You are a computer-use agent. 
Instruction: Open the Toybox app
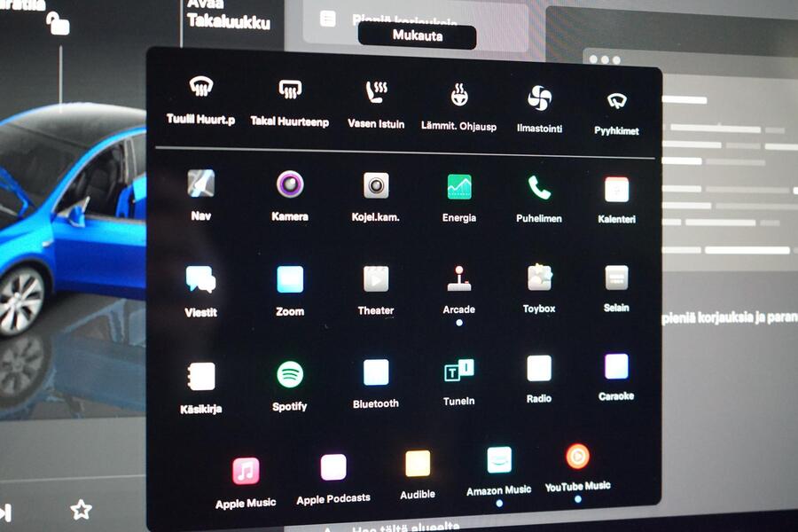[x=539, y=278]
